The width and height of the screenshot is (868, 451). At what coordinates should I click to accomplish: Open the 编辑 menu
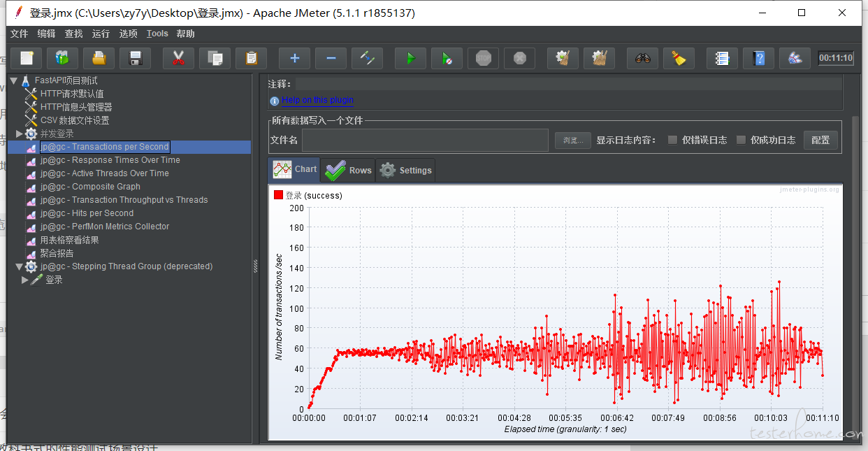(47, 34)
